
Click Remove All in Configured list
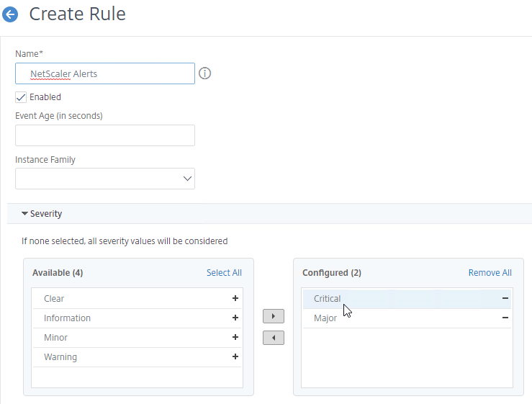click(490, 273)
